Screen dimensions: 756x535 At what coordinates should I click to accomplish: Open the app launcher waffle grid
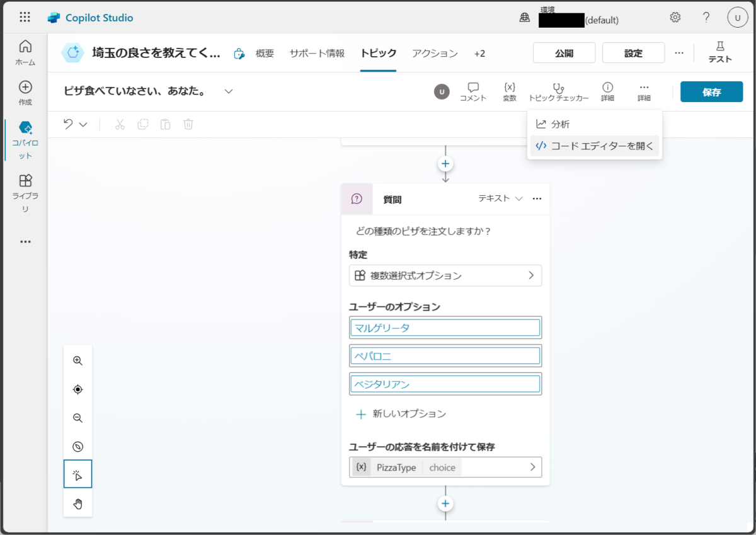(x=25, y=18)
